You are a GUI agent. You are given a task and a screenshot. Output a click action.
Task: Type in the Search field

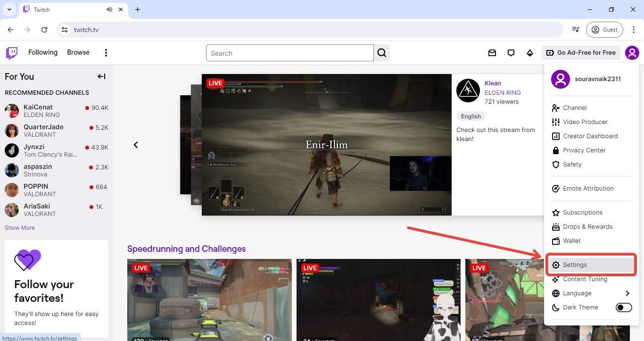pyautogui.click(x=289, y=53)
